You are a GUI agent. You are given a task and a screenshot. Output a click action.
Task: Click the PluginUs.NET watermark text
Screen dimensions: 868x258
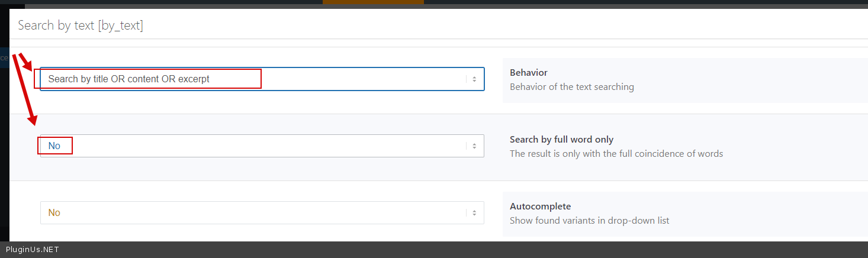pos(32,250)
